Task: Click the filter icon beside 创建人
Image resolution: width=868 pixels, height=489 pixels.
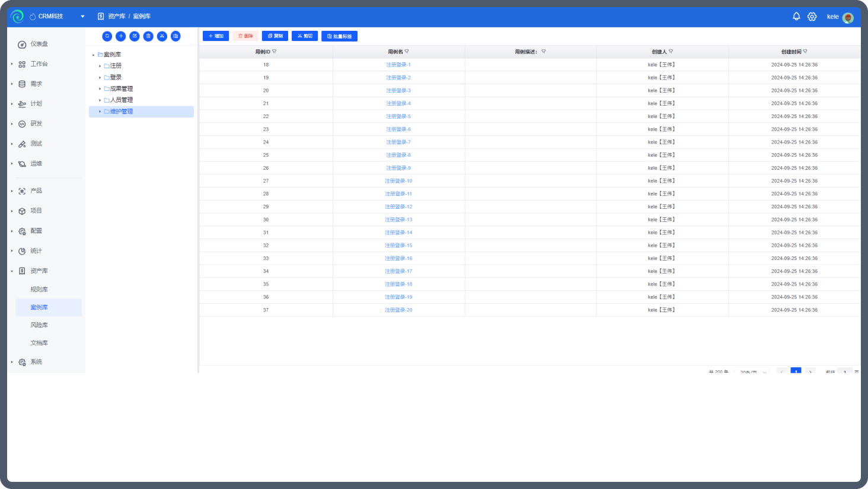Action: point(671,52)
